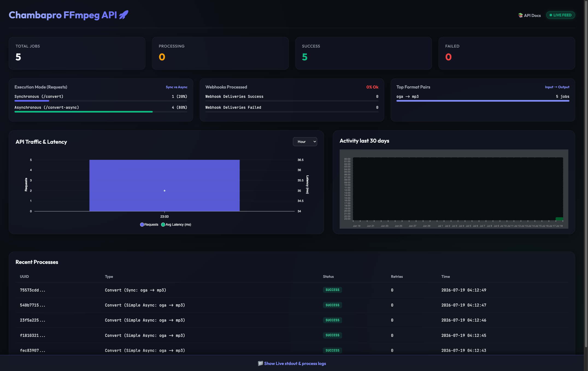Click the 0% Ok webhook label

click(x=372, y=87)
